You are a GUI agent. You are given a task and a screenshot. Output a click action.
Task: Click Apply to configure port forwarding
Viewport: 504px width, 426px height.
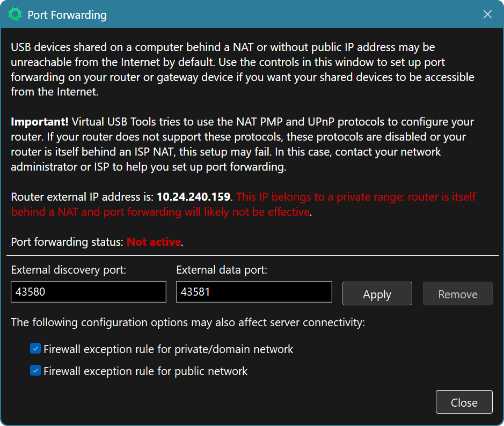click(377, 293)
